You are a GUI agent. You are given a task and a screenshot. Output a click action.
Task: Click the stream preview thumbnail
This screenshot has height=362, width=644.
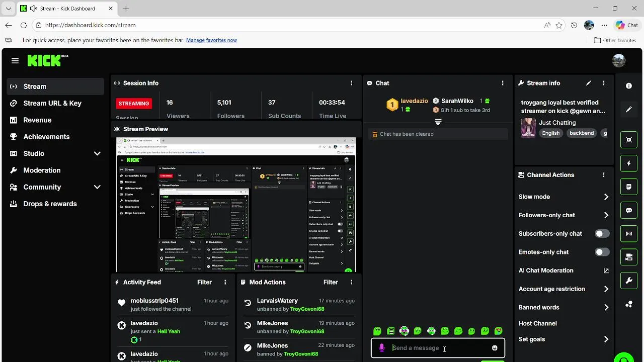[236, 205]
